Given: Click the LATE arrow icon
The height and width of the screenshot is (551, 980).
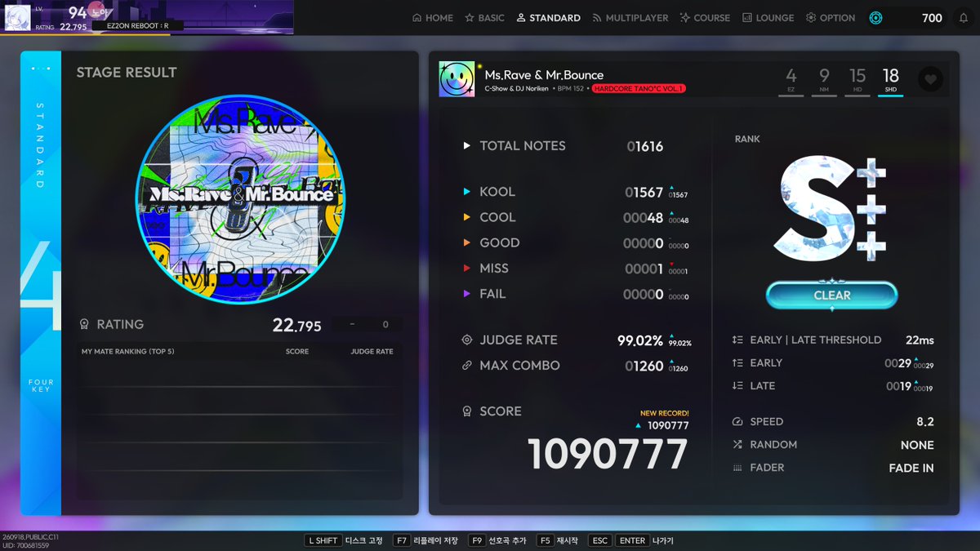Looking at the screenshot, I should 737,386.
